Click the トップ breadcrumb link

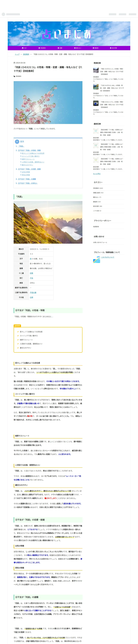[17, 54]
